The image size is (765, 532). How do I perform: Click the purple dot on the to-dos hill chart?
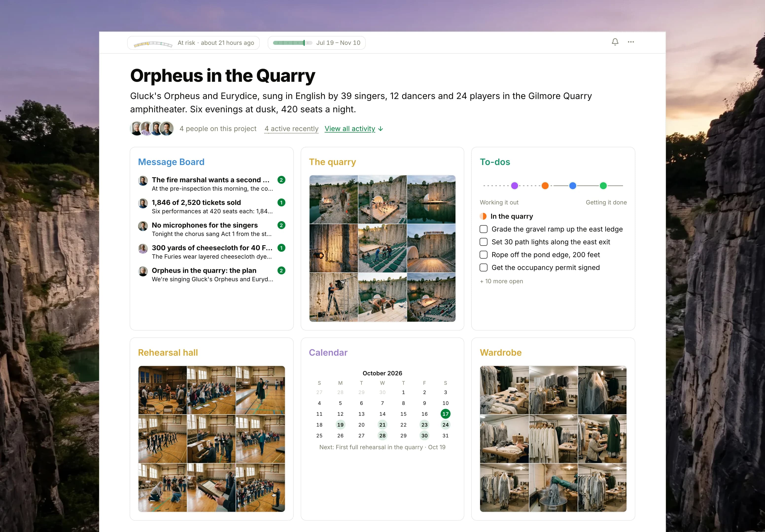pyautogui.click(x=514, y=185)
